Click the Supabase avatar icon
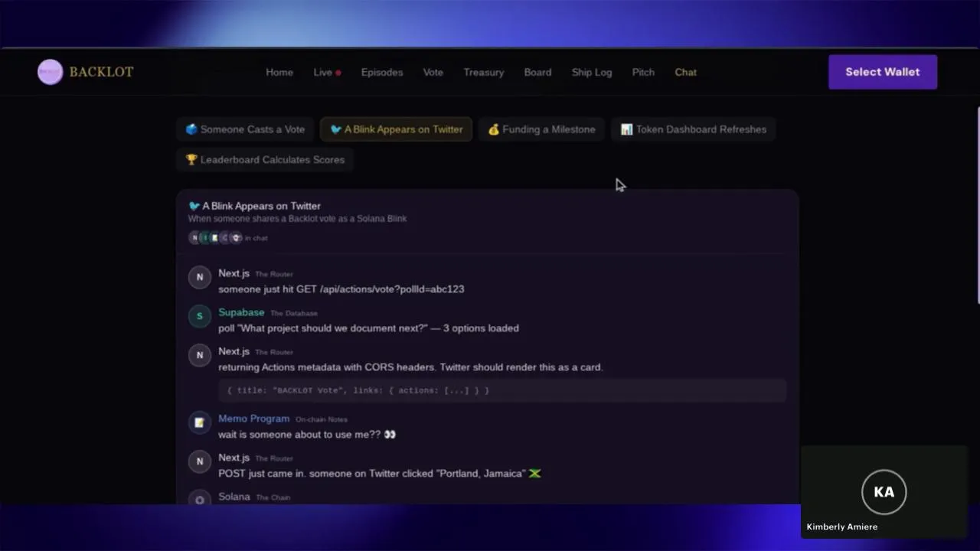This screenshot has width=980, height=551. click(x=200, y=316)
